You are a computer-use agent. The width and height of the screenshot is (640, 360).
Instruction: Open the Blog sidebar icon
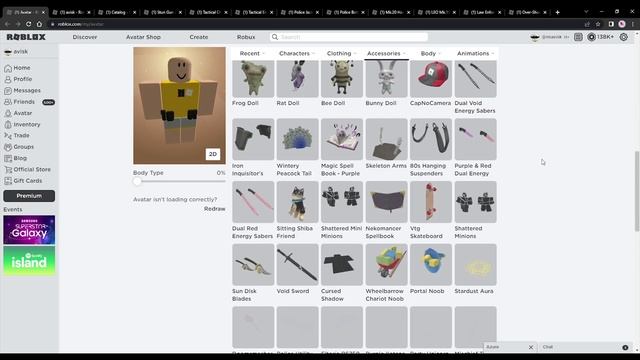click(x=8, y=158)
